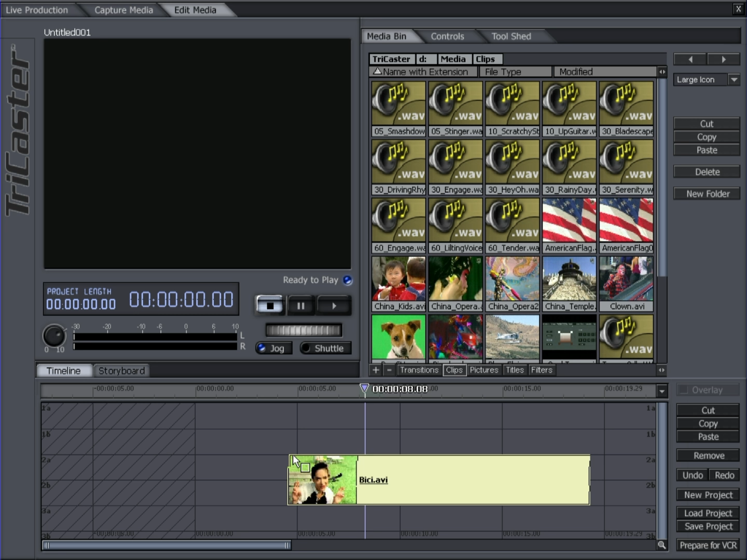Select the 30_HeyOh wav file icon
The width and height of the screenshot is (747, 560).
(x=513, y=167)
